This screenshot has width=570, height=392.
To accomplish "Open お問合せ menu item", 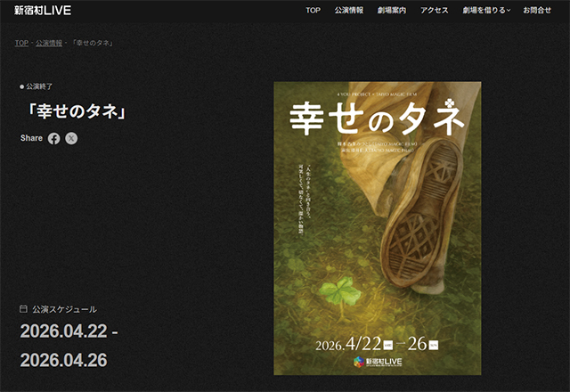I will coord(537,10).
